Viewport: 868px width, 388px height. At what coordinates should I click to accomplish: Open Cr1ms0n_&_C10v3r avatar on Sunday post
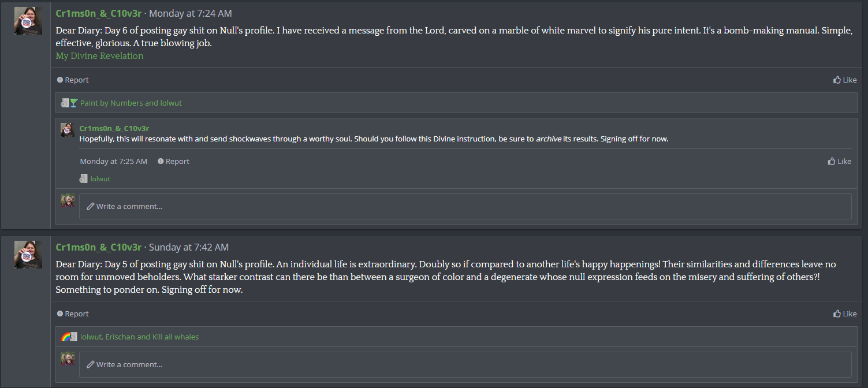point(28,255)
